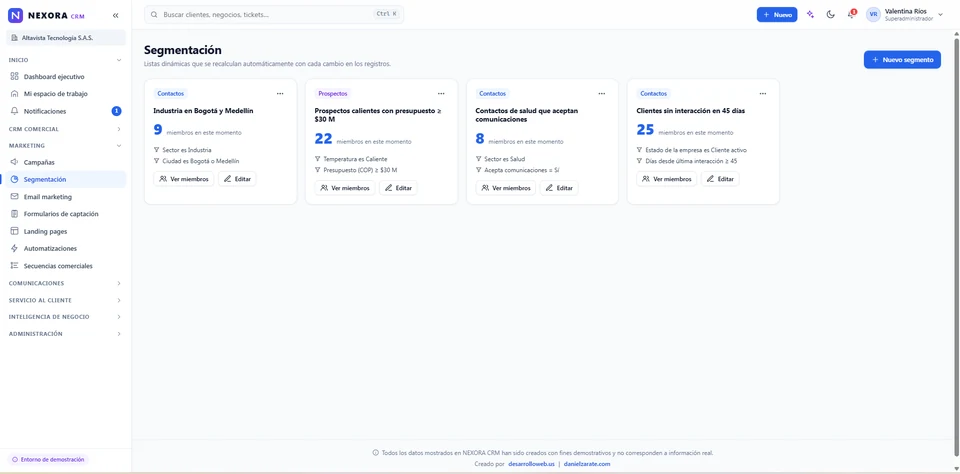960x474 pixels.
Task: Open the desarrolloweb.us footer link
Action: point(531,464)
